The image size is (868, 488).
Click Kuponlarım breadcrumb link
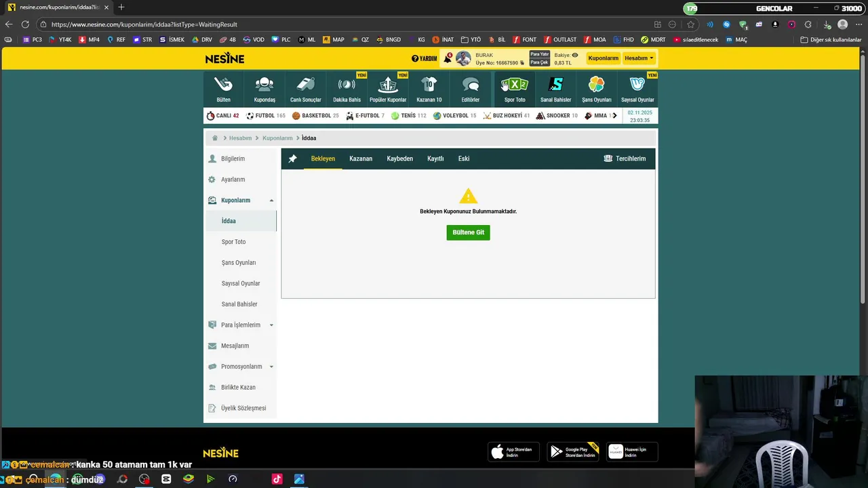(x=277, y=138)
